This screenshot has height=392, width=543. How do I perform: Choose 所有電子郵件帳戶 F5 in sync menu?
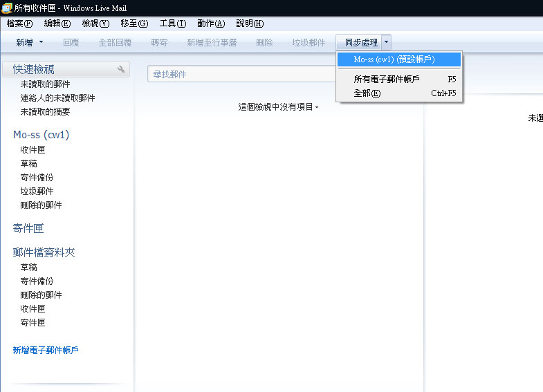pyautogui.click(x=399, y=80)
